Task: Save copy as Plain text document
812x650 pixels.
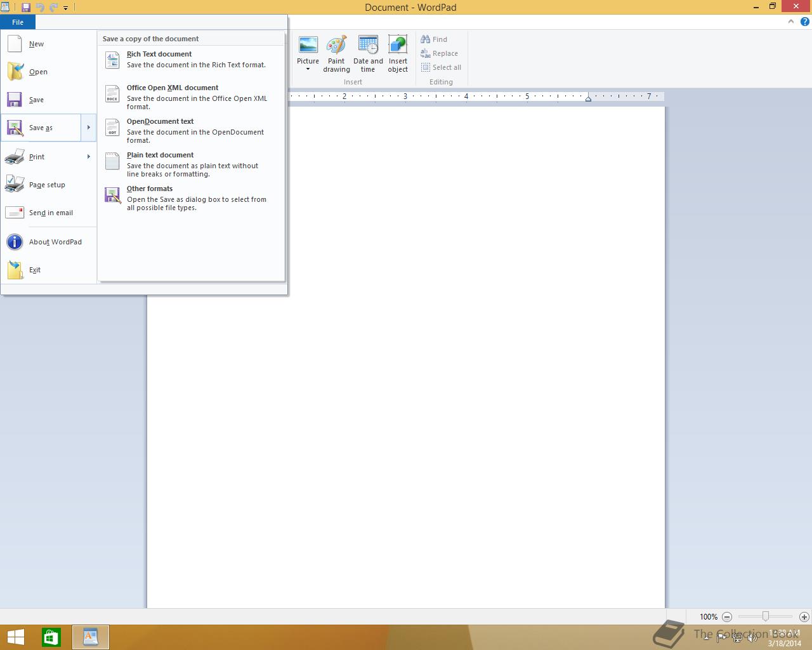Action: [191, 164]
